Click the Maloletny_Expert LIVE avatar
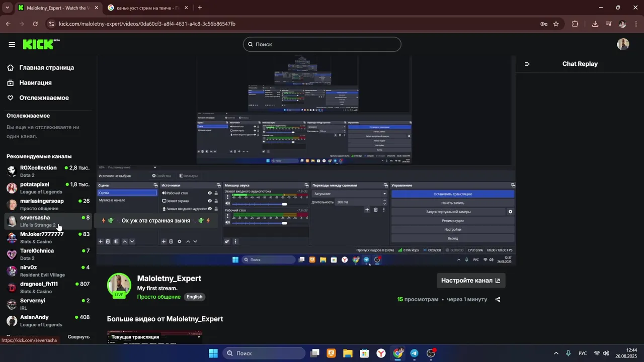This screenshot has height=362, width=644. click(x=119, y=286)
